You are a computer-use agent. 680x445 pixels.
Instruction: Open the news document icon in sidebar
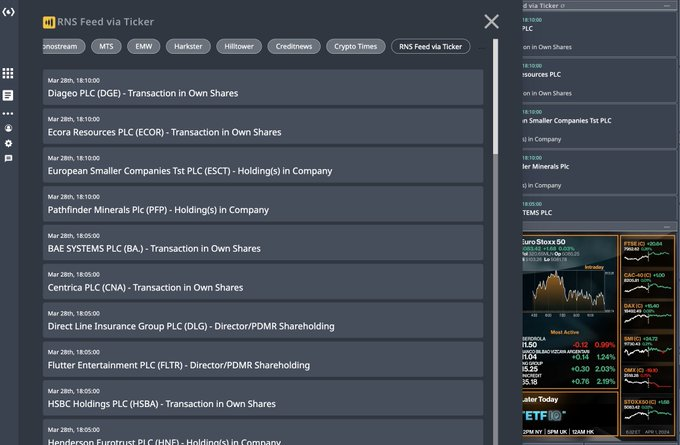tap(8, 95)
